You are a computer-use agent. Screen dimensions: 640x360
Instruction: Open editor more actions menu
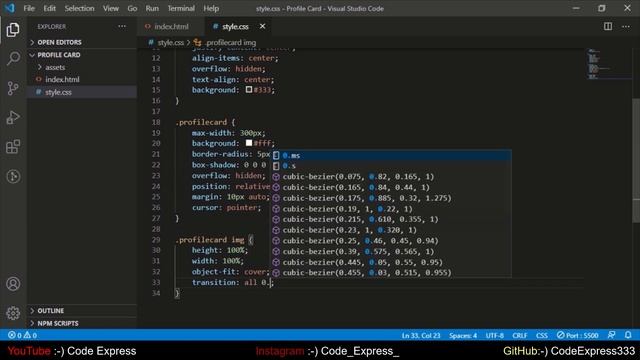(626, 27)
